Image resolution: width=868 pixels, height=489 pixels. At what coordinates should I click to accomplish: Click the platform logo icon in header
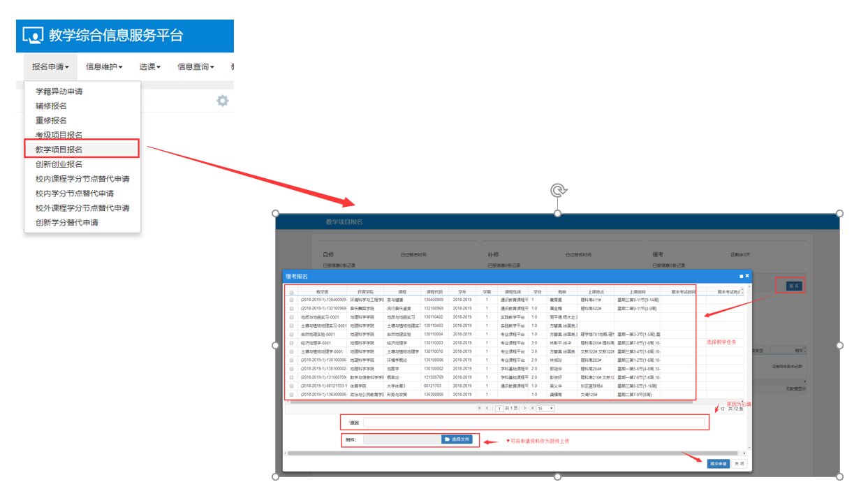click(x=33, y=36)
